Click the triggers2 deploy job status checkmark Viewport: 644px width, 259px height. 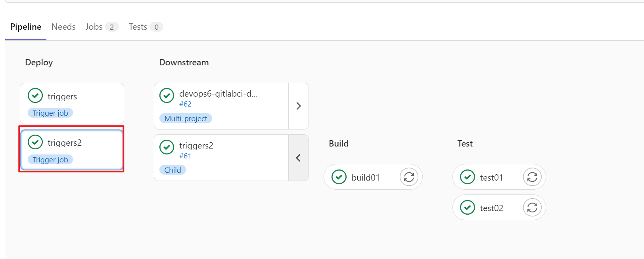tap(35, 142)
